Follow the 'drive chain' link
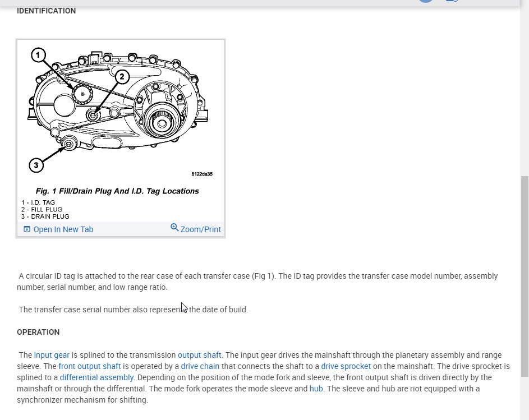529x420 pixels. click(x=200, y=366)
